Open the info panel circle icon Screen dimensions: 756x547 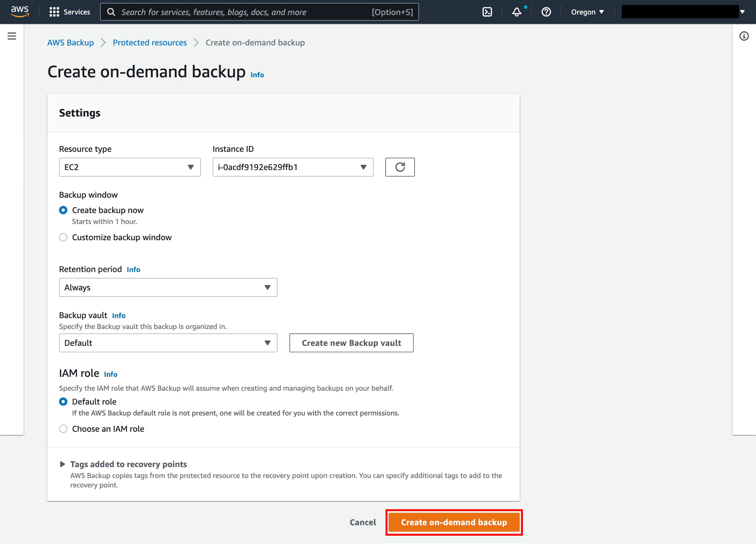(x=744, y=36)
